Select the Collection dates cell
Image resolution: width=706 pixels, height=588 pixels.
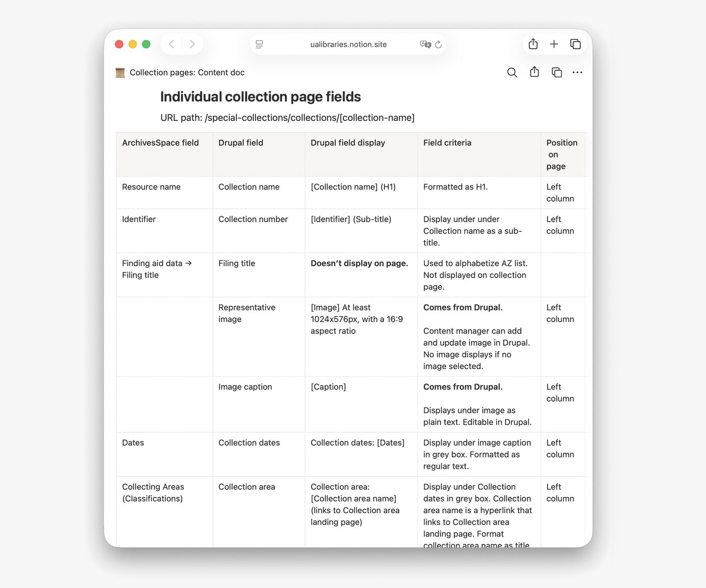(x=249, y=442)
